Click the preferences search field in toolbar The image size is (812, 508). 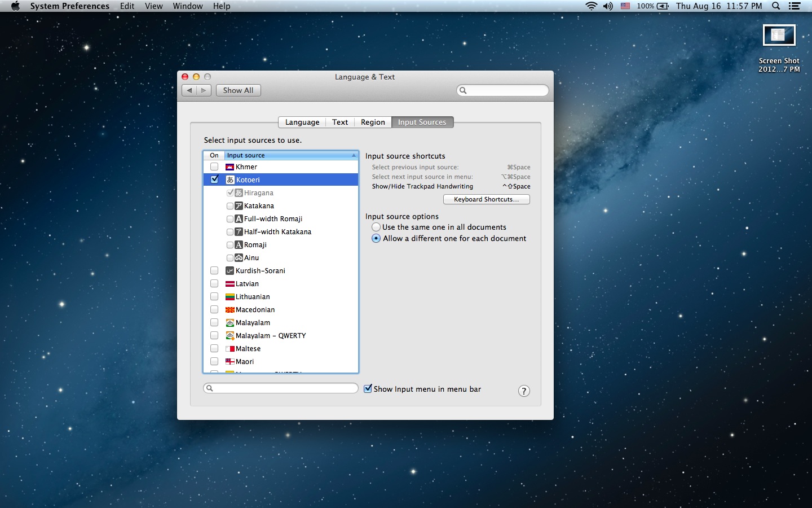point(502,90)
